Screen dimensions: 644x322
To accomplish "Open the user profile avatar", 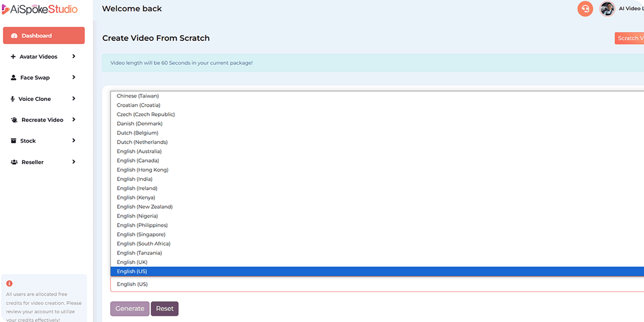I will 607,9.
